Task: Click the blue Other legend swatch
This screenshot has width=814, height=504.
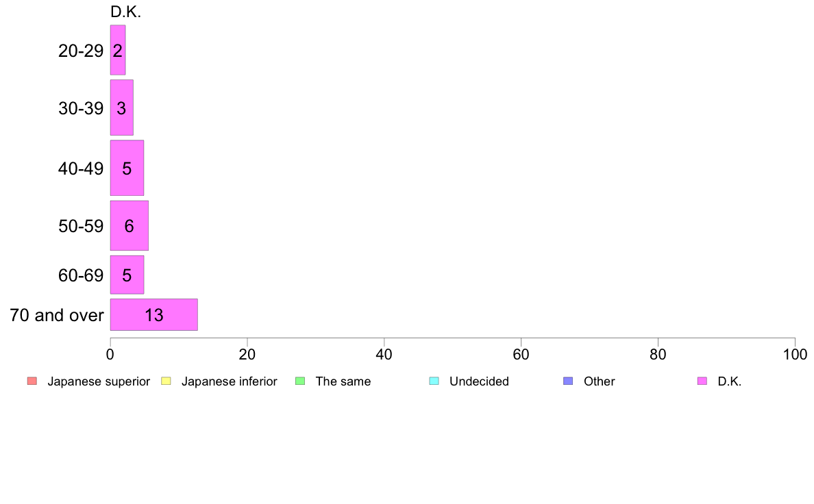Action: coord(569,381)
